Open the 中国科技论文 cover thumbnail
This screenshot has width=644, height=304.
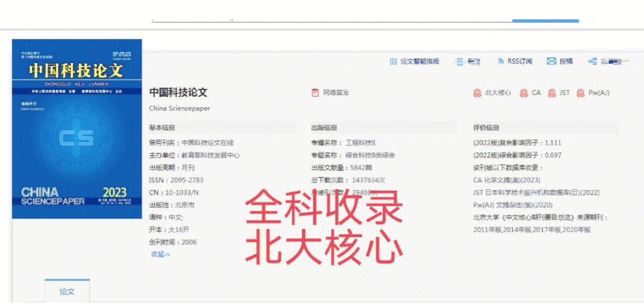pos(77,129)
